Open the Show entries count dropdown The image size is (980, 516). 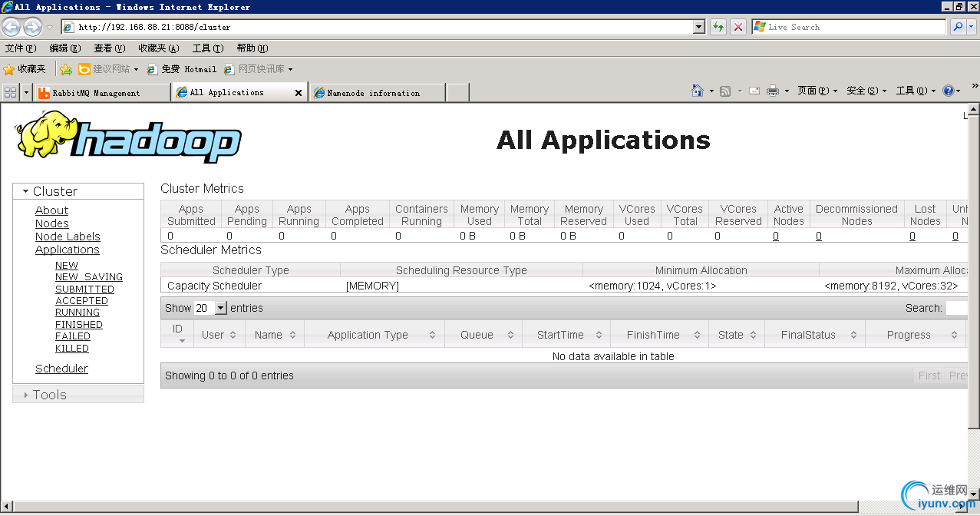[x=221, y=308]
